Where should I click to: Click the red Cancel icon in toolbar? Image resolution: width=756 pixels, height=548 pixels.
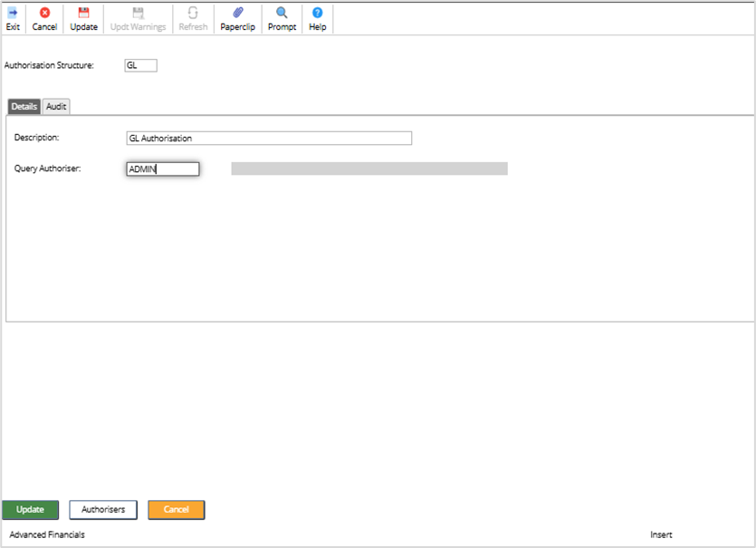(44, 13)
